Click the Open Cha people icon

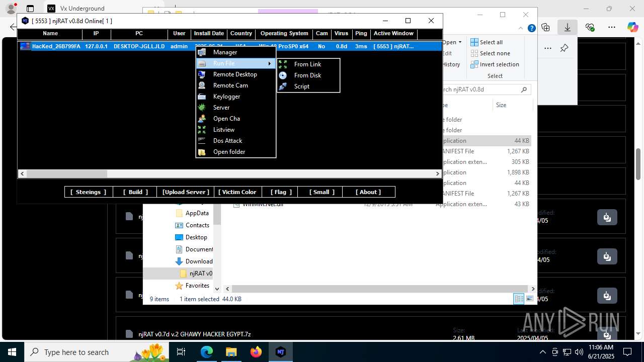(202, 119)
